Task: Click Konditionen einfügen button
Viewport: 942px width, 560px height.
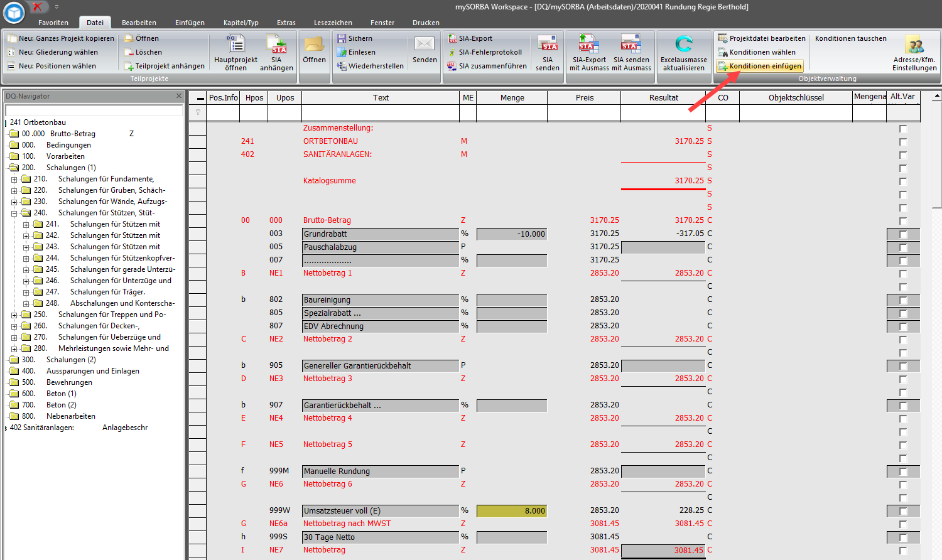Action: click(x=764, y=66)
